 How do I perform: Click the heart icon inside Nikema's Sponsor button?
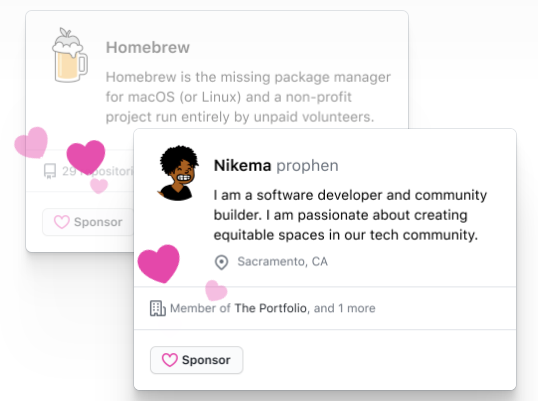pyautogui.click(x=169, y=360)
